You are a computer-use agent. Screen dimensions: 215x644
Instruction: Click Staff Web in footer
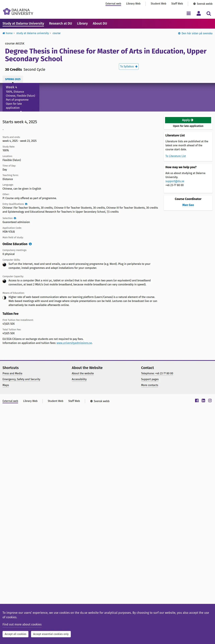(74, 401)
